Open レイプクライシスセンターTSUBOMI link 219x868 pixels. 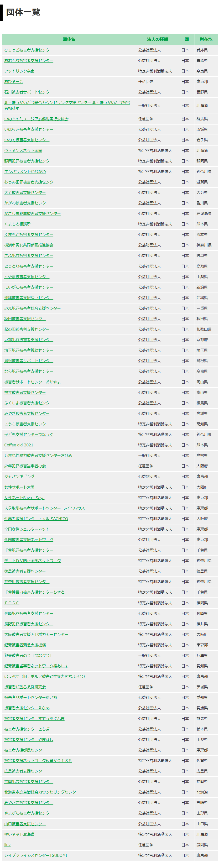tap(36, 855)
